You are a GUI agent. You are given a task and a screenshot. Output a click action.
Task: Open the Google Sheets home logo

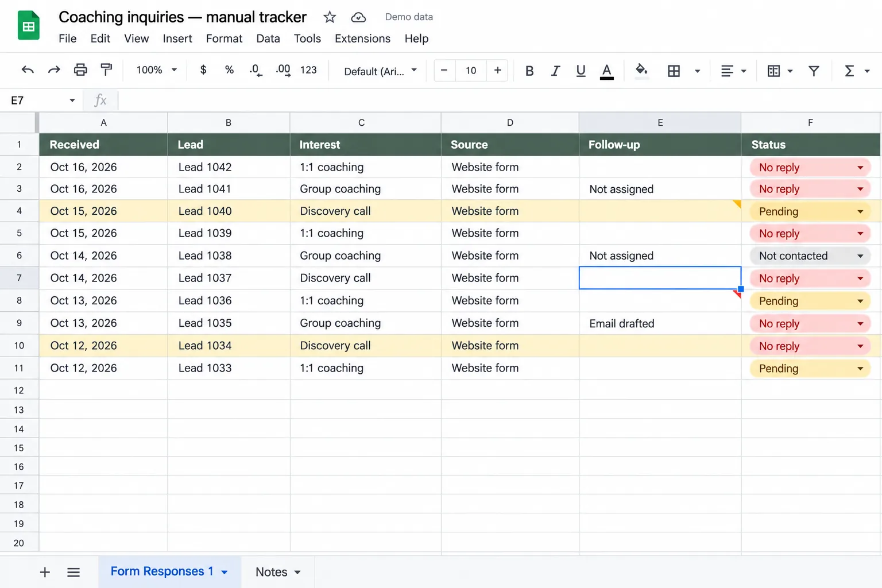point(29,25)
